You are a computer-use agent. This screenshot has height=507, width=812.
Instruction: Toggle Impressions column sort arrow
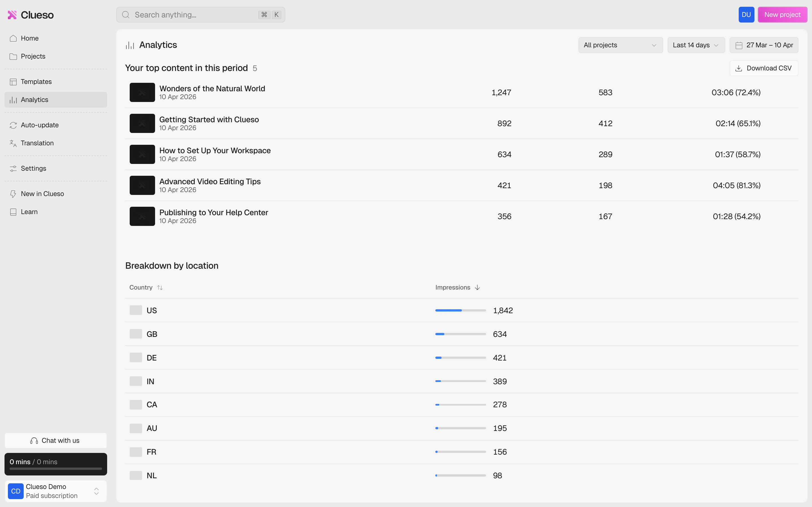(477, 288)
